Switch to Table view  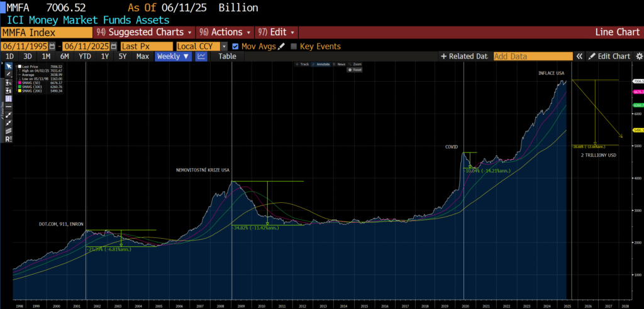tap(227, 57)
